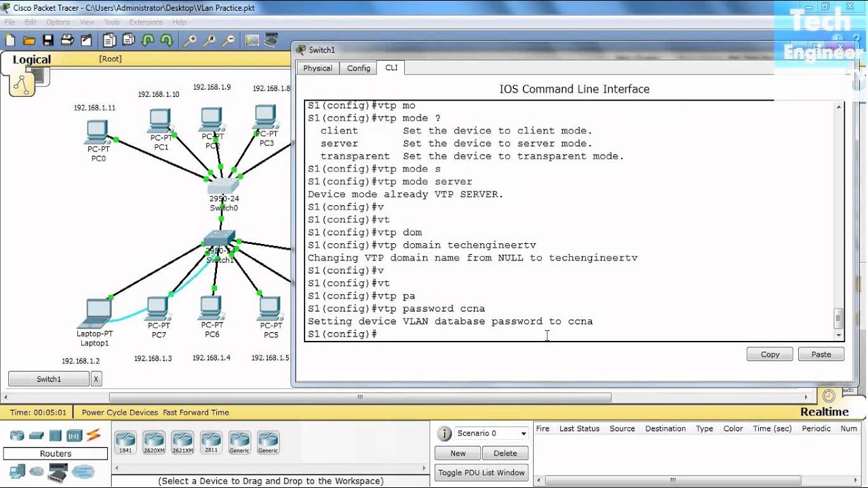
Task: Select the End Devices category icon
Action: (x=17, y=471)
